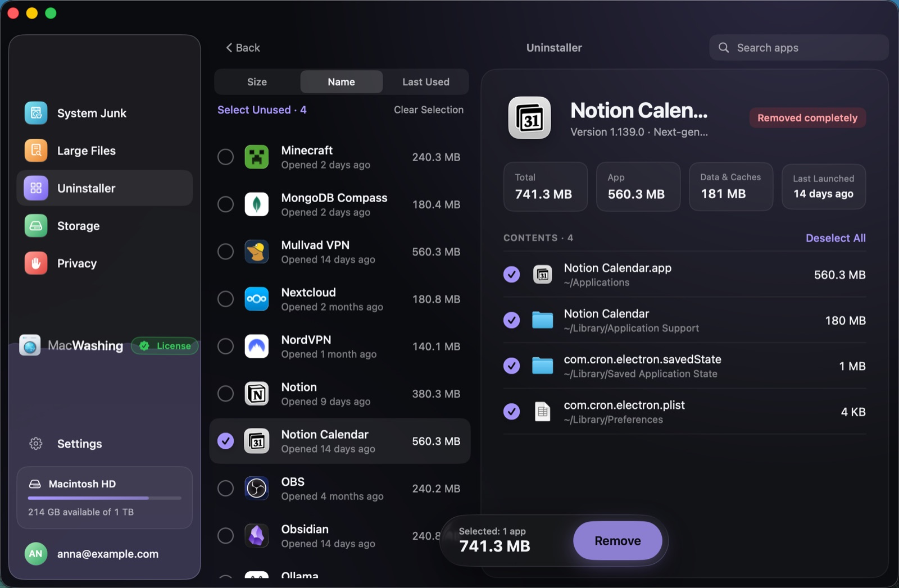Click the NordVPN app icon
This screenshot has width=899, height=588.
(x=257, y=347)
